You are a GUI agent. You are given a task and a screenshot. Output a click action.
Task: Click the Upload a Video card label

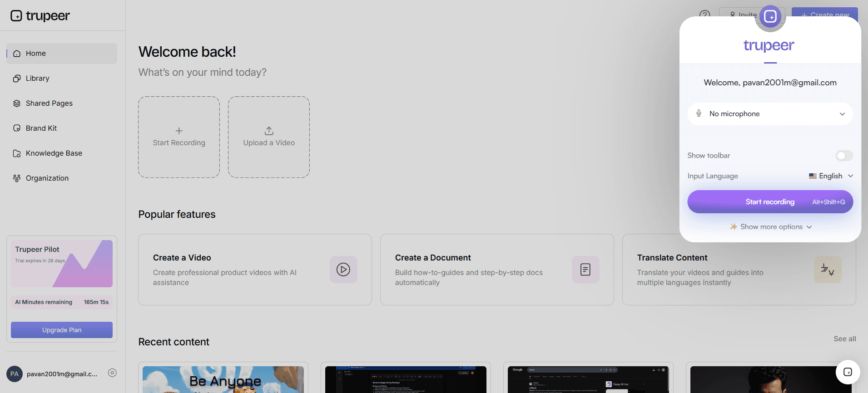click(269, 143)
